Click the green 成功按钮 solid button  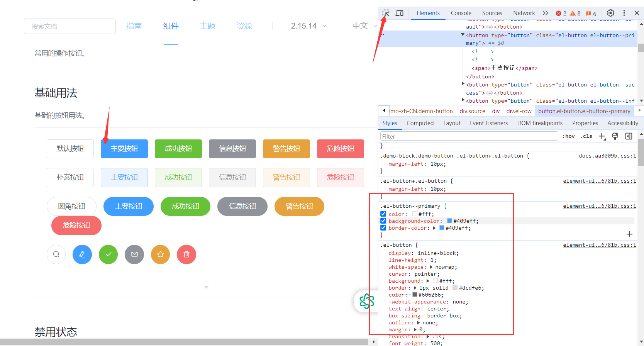(178, 149)
